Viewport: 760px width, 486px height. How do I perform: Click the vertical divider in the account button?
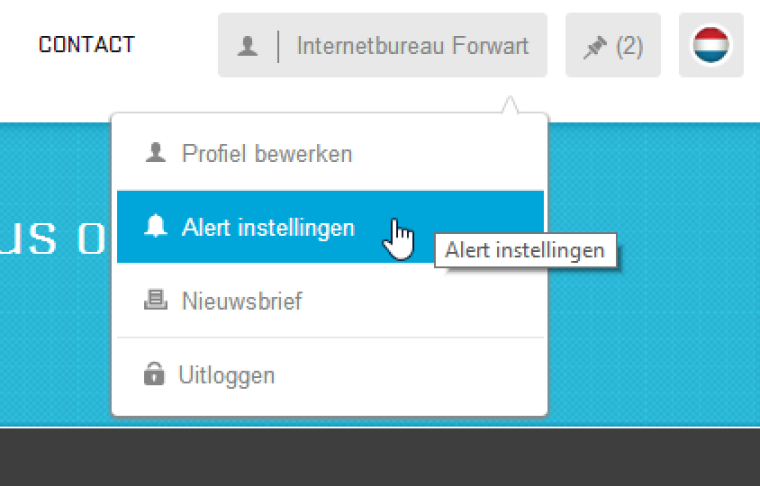(279, 46)
